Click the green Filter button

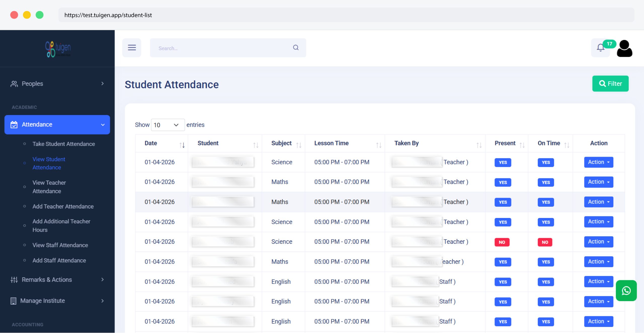(x=610, y=83)
